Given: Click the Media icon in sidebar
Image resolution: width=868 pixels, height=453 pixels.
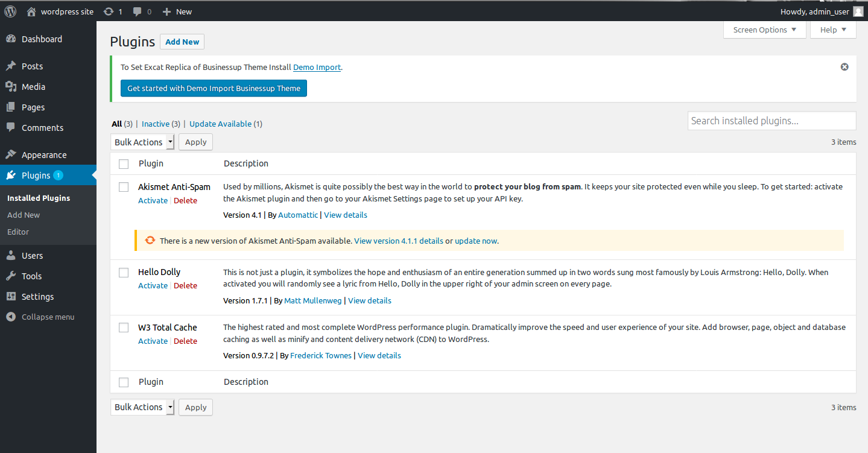Looking at the screenshot, I should 11,87.
